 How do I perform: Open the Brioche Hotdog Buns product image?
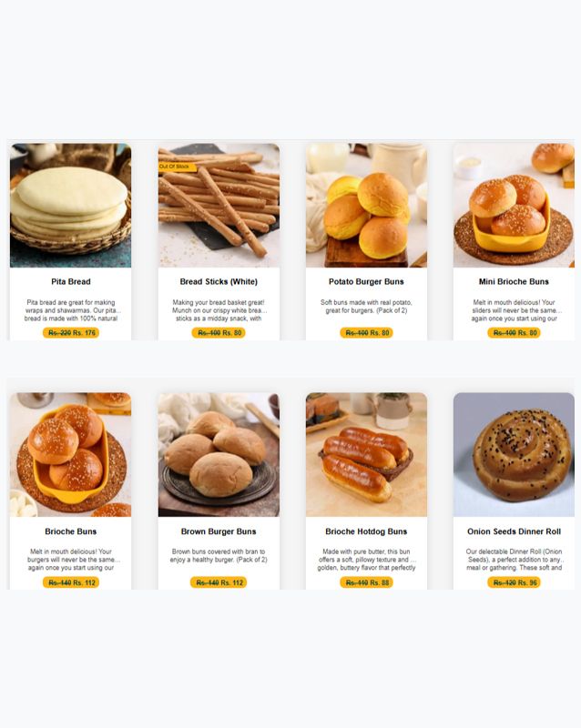coord(366,454)
